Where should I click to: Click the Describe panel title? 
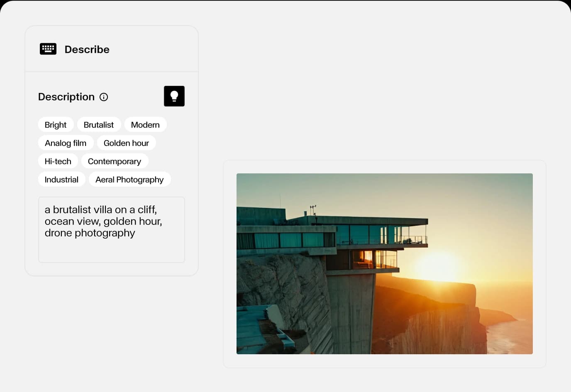(87, 49)
